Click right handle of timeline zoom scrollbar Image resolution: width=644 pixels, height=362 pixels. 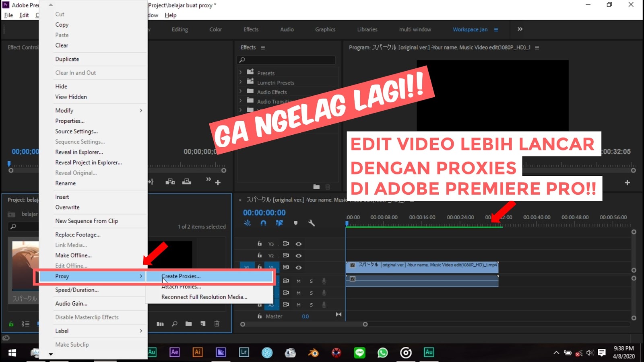pos(365,324)
